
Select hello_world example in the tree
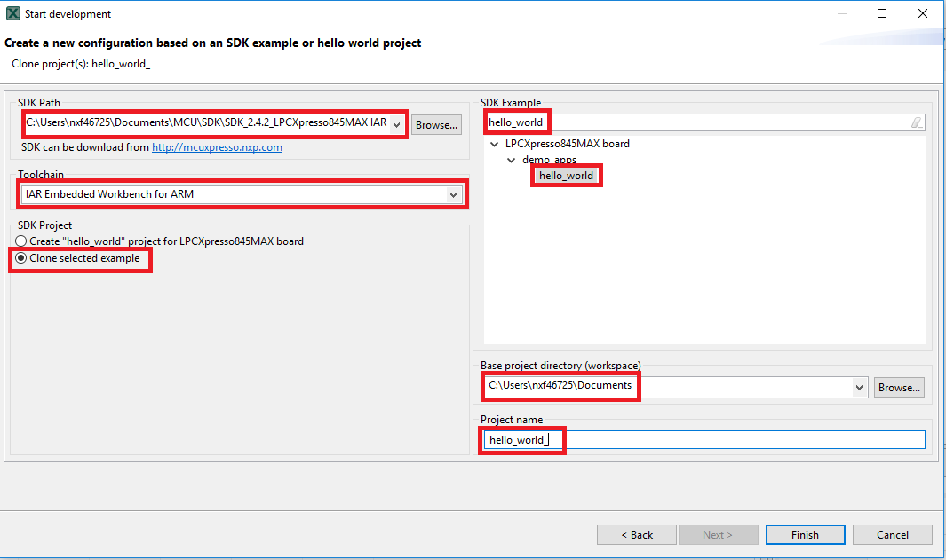point(566,176)
